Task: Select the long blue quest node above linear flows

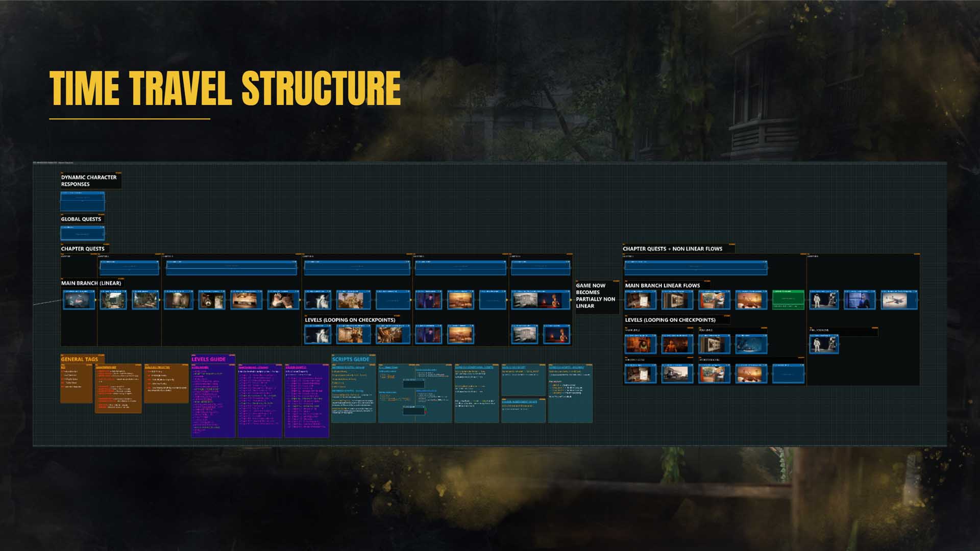Action: pos(695,267)
